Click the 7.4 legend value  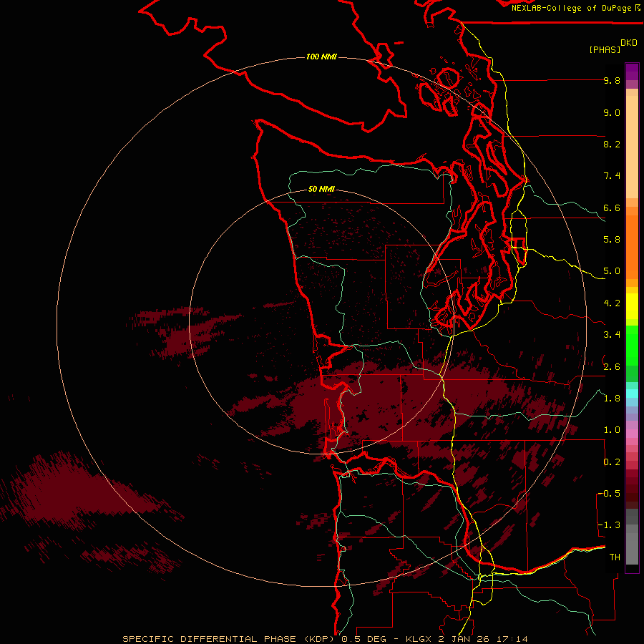(x=612, y=176)
